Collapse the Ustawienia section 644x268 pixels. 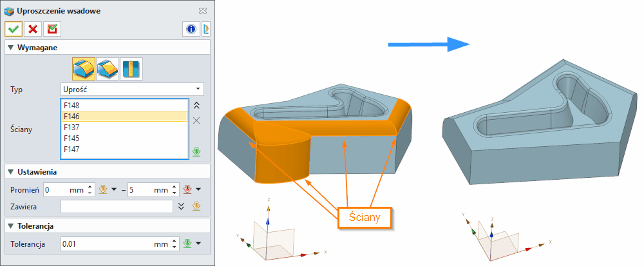tap(10, 172)
